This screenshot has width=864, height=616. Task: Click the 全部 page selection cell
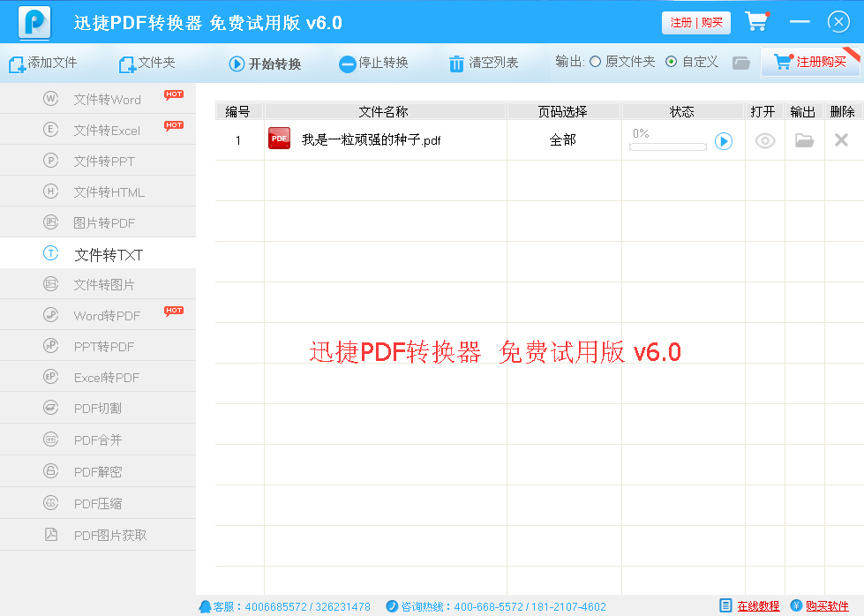tap(563, 140)
